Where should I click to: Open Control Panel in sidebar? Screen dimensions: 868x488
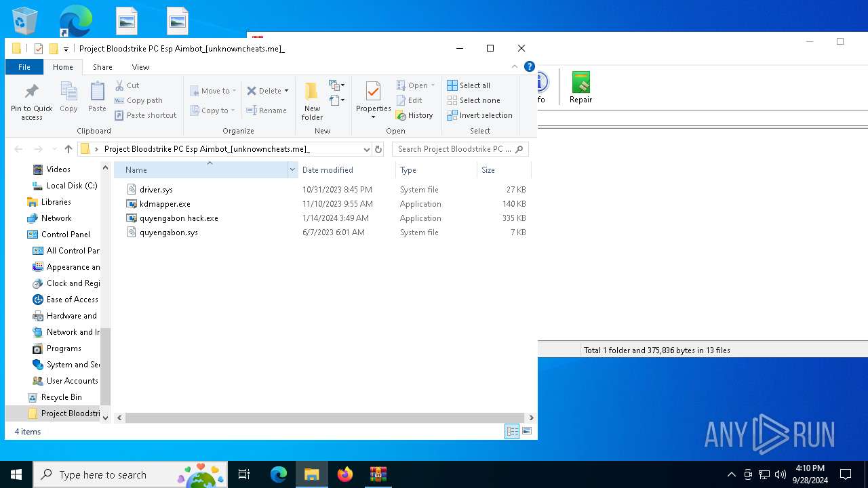click(65, 235)
